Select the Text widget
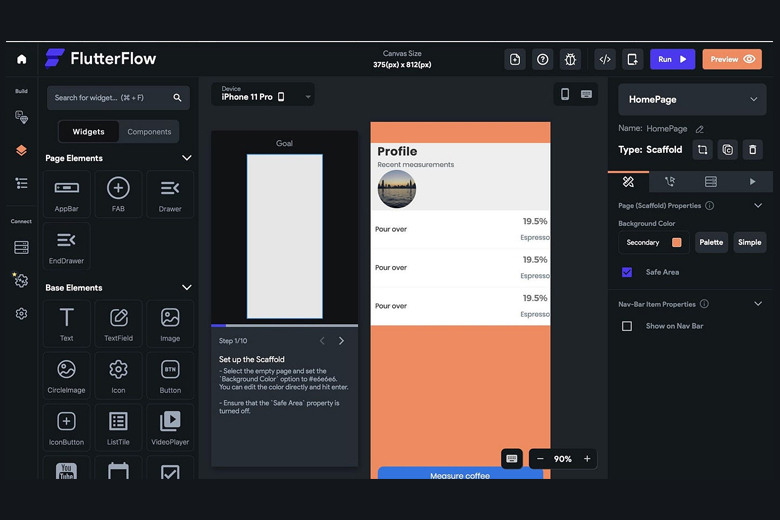 [67, 323]
